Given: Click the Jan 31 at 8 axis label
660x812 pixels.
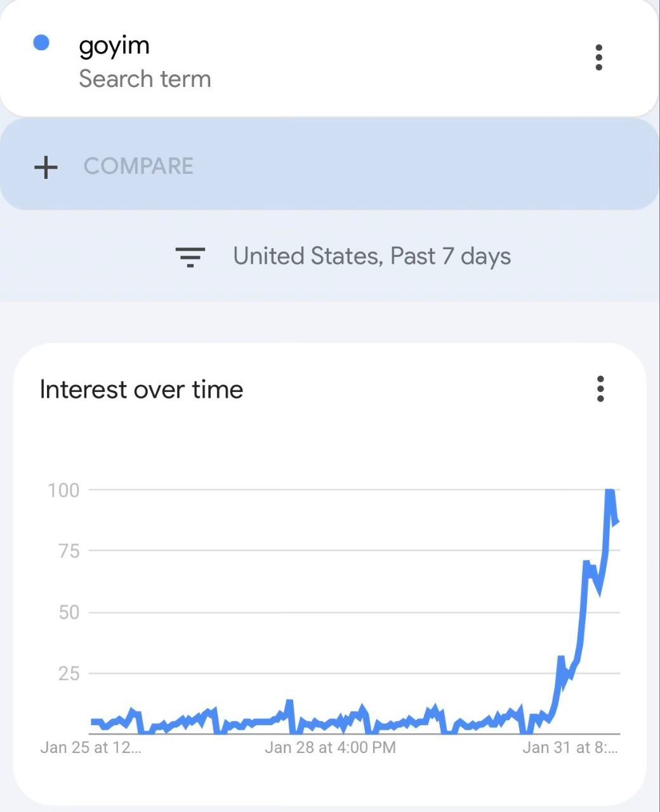Looking at the screenshot, I should (x=571, y=747).
